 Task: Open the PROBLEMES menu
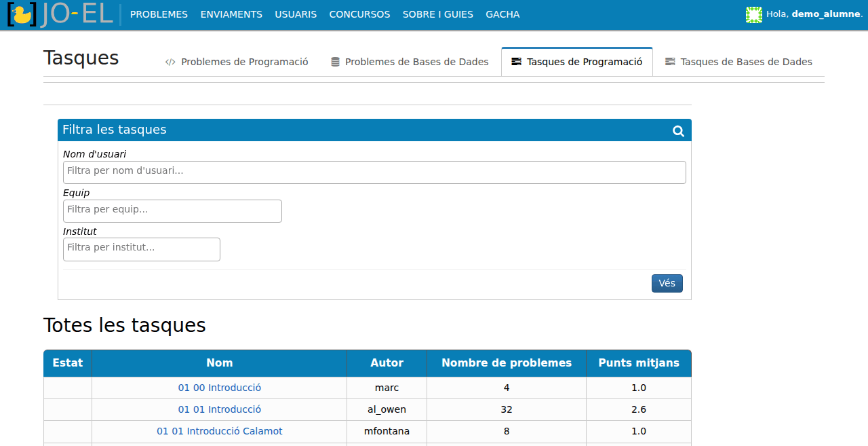click(159, 14)
